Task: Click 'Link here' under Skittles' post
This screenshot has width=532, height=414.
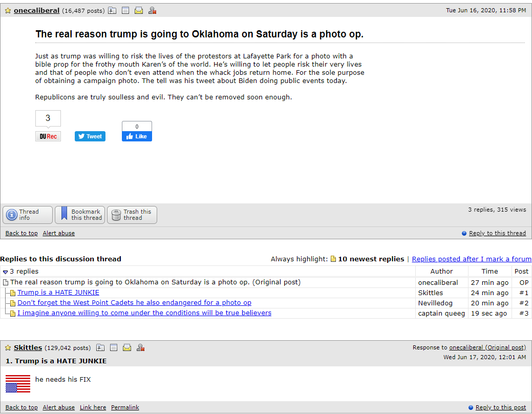Action: point(93,407)
